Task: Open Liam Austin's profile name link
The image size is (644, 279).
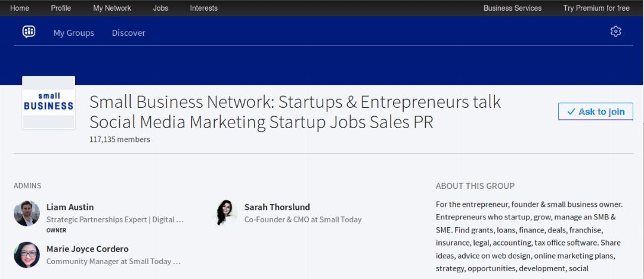Action: [70, 207]
